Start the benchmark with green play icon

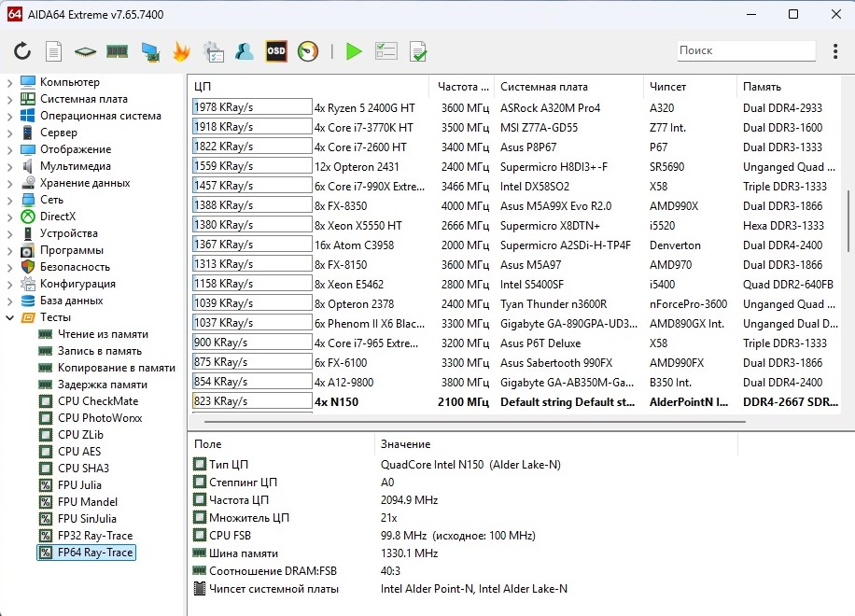[354, 51]
